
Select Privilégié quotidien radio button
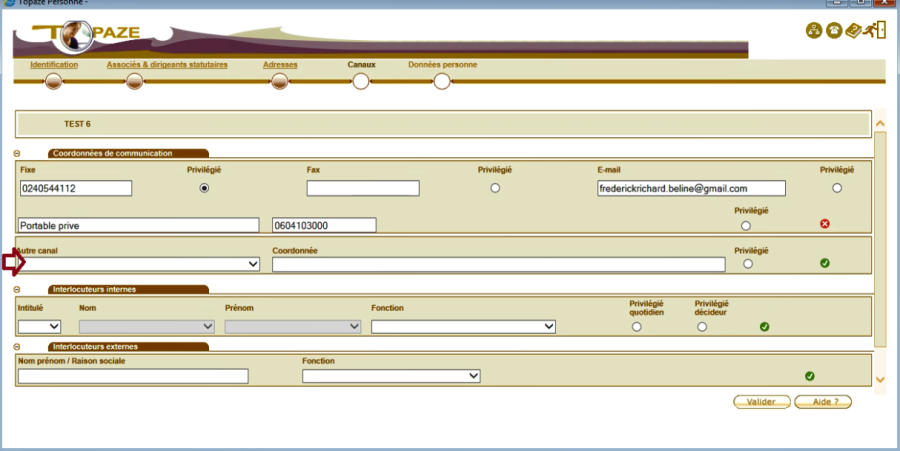point(637,326)
